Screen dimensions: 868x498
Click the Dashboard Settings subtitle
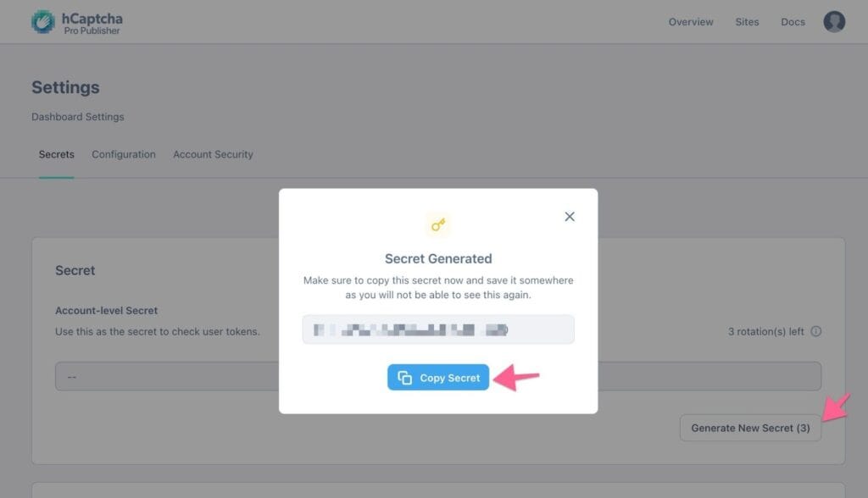pos(78,117)
